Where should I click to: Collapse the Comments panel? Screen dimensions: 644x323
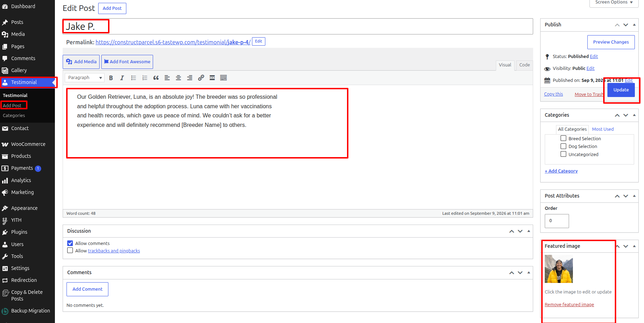click(529, 272)
